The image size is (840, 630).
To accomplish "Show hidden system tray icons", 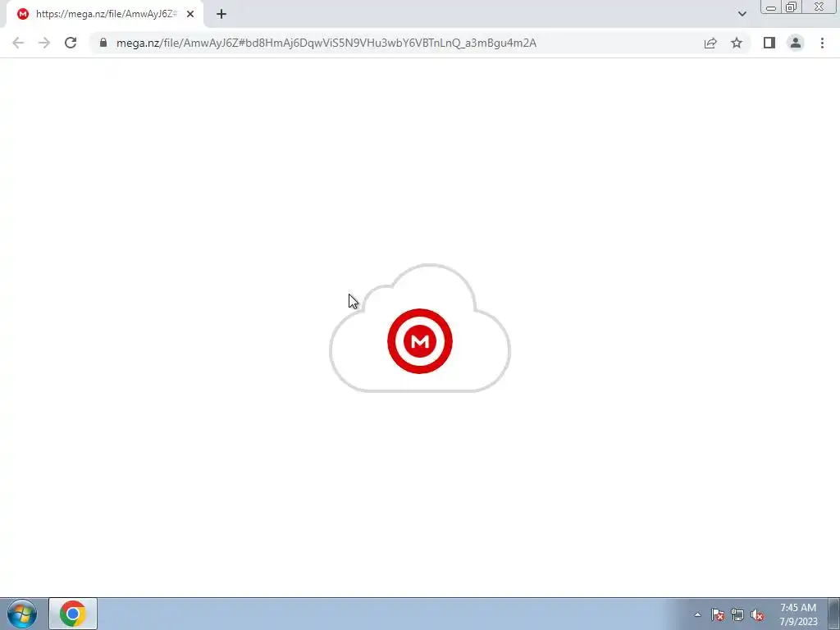I will coord(697,614).
